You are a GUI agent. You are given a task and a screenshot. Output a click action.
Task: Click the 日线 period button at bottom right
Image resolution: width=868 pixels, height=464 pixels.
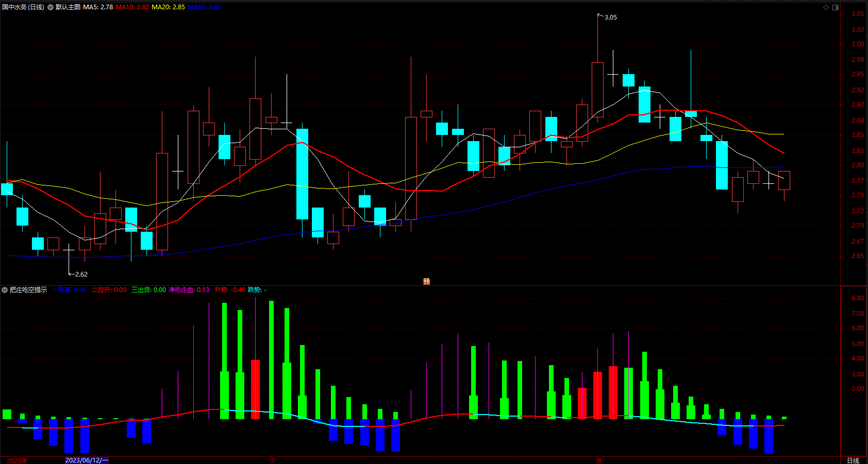tap(853, 460)
